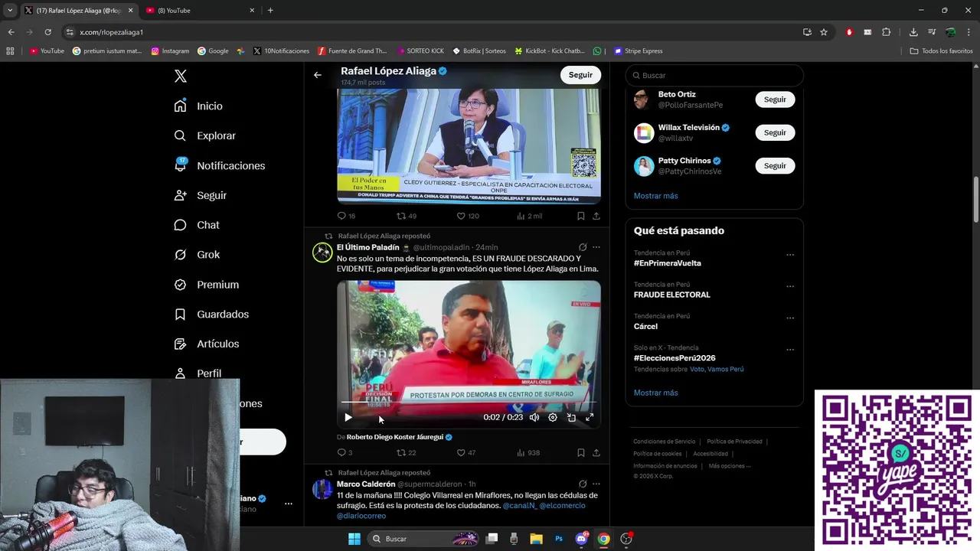Follow Rafael López Aliaga with Seguir button

[x=580, y=75]
